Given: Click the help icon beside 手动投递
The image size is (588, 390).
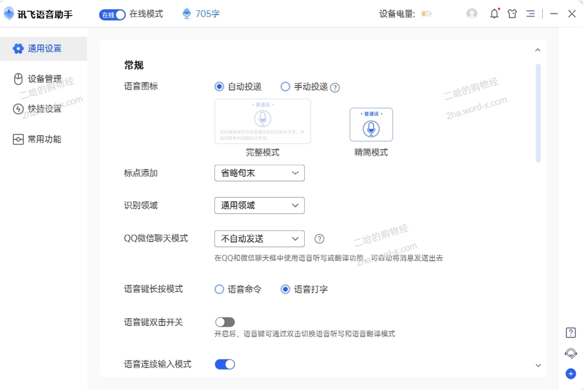Looking at the screenshot, I should tap(335, 88).
